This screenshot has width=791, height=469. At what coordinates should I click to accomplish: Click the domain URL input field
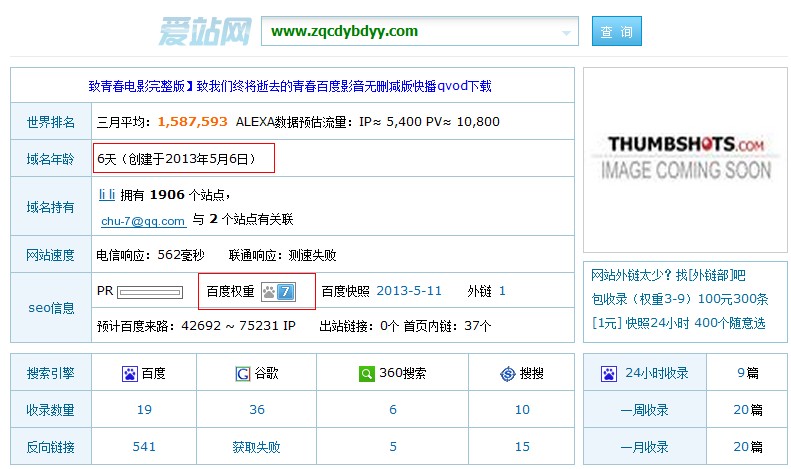click(410, 31)
